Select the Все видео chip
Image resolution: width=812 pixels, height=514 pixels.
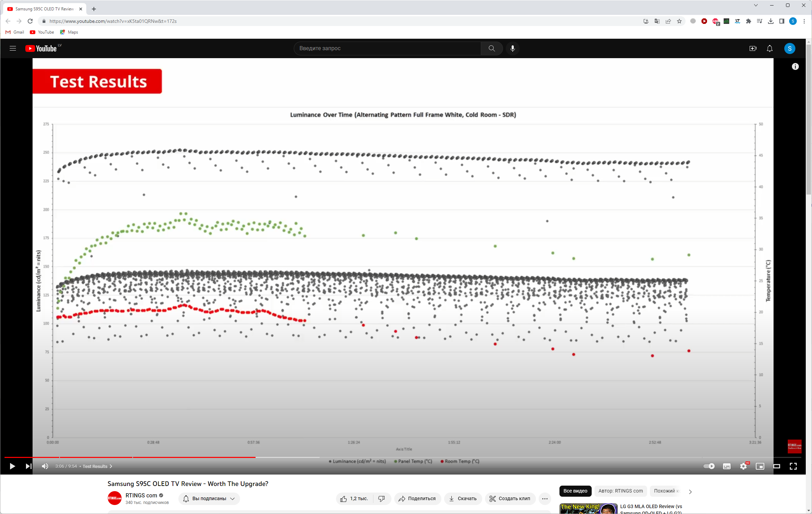click(575, 491)
